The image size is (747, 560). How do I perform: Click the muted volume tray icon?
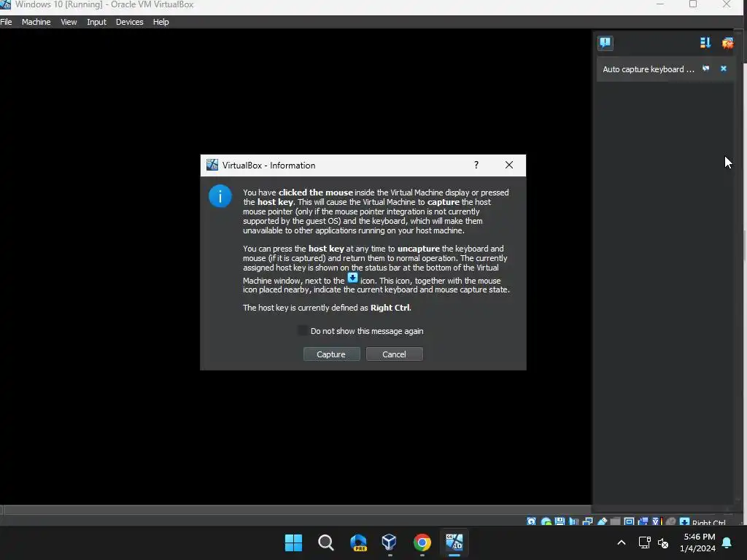click(x=662, y=542)
